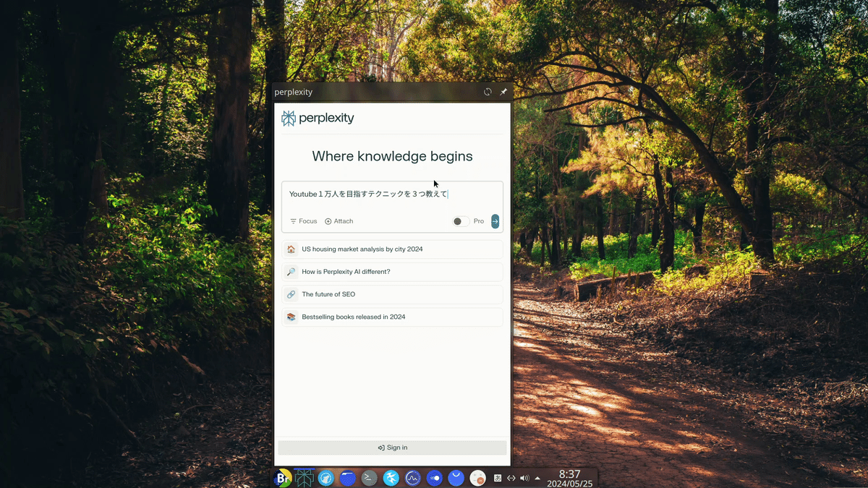Click the books emoji icon in suggestions
This screenshot has width=868, height=488.
(x=291, y=317)
